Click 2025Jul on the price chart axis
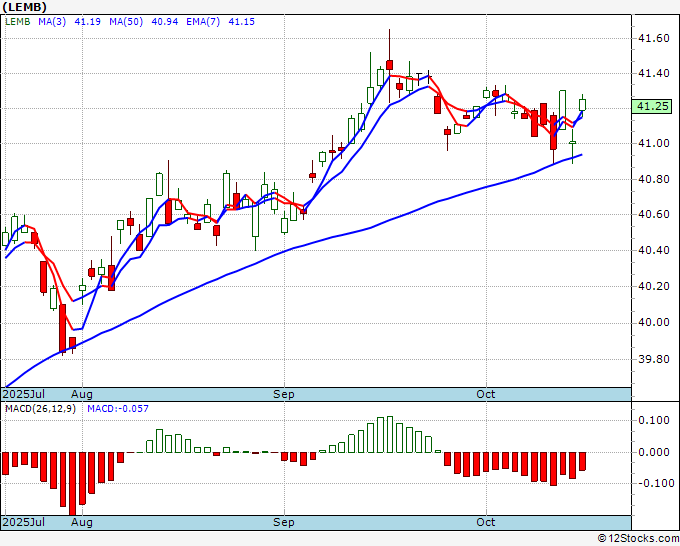Image resolution: width=680 pixels, height=546 pixels. click(x=24, y=394)
